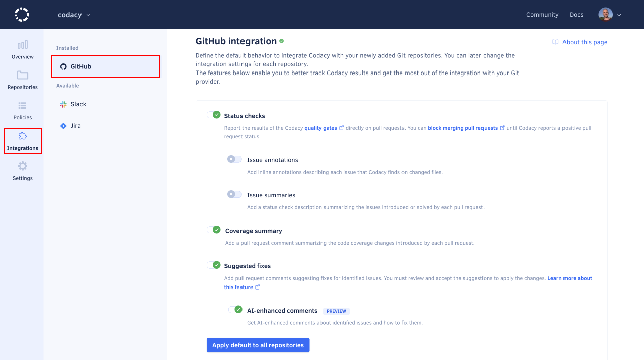Viewport: 644px width, 360px height.
Task: Open Settings in the sidebar
Action: pyautogui.click(x=23, y=171)
